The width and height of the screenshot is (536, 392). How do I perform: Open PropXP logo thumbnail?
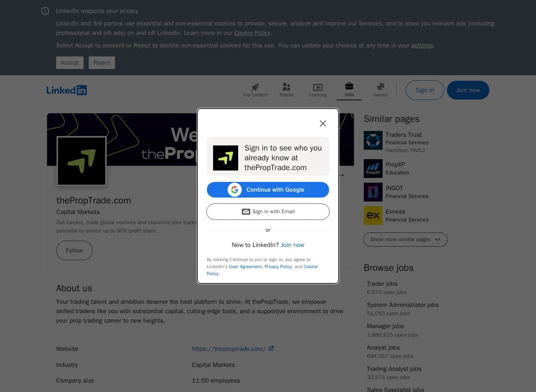373,169
